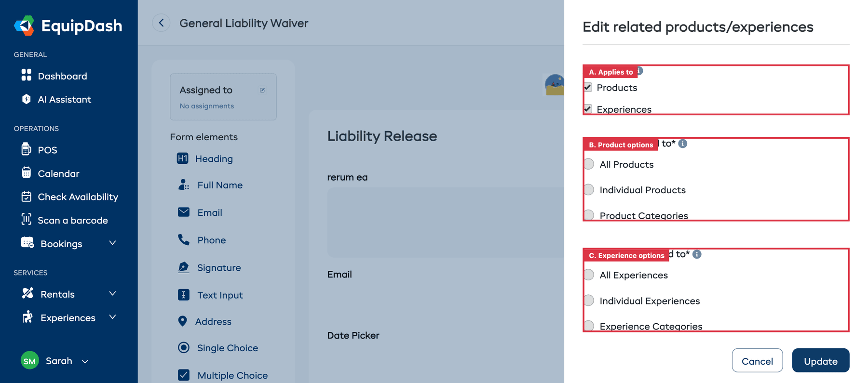Click the POS terminal icon
This screenshot has height=383, width=868.
point(27,149)
